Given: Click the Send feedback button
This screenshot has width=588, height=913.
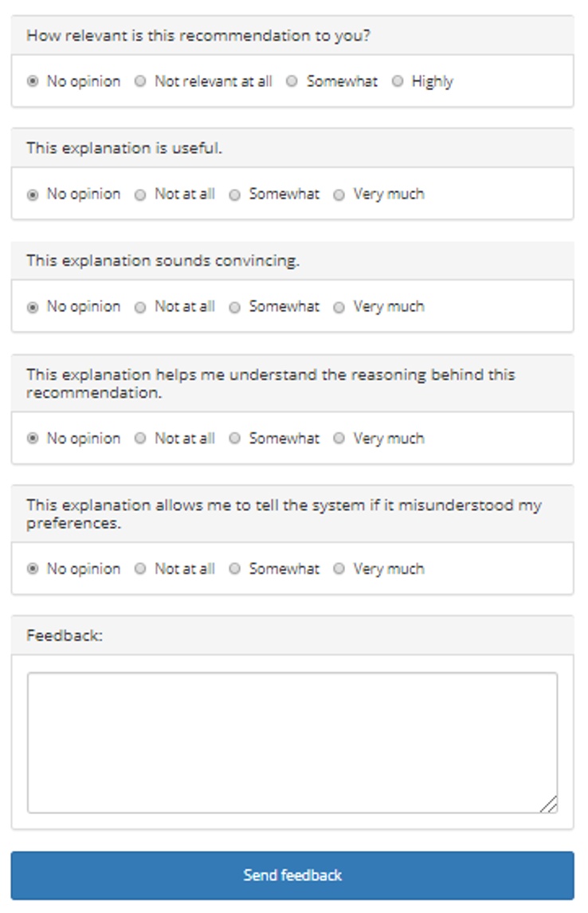Looking at the screenshot, I should 294,875.
